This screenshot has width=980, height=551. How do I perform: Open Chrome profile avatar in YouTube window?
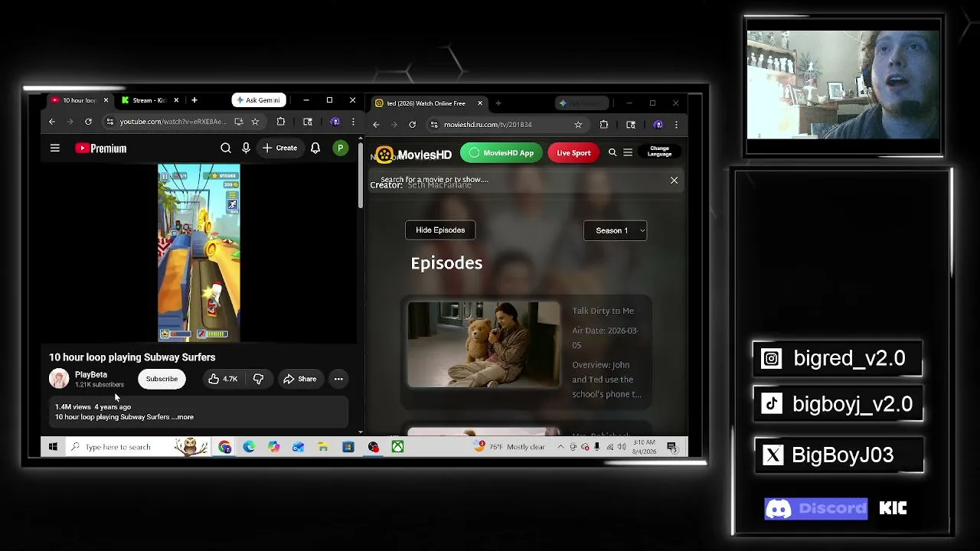tap(335, 122)
